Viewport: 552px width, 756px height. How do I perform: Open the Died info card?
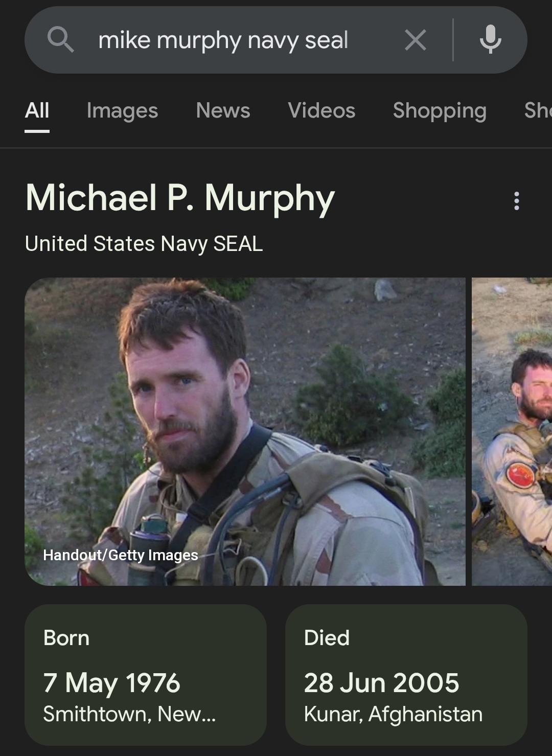pyautogui.click(x=406, y=675)
